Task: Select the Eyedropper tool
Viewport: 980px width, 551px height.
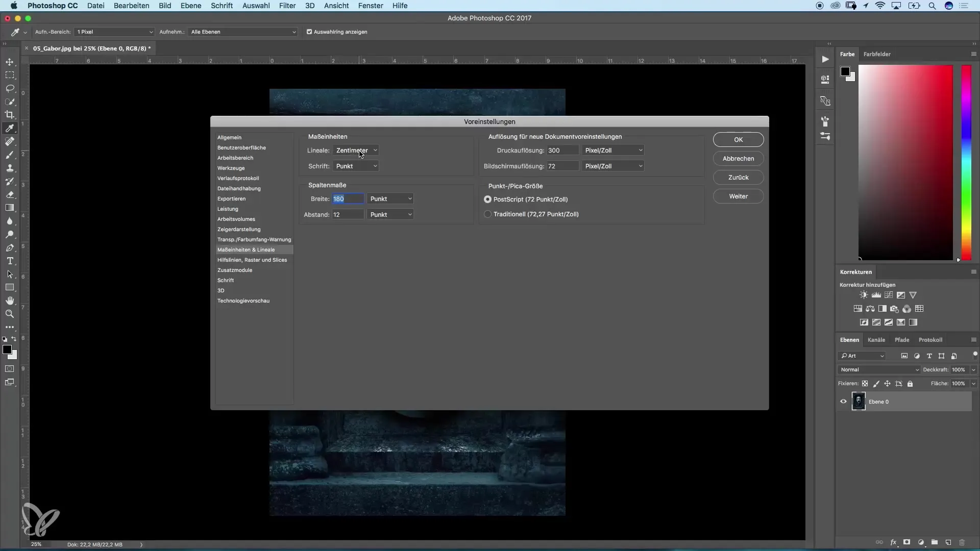Action: pyautogui.click(x=10, y=129)
